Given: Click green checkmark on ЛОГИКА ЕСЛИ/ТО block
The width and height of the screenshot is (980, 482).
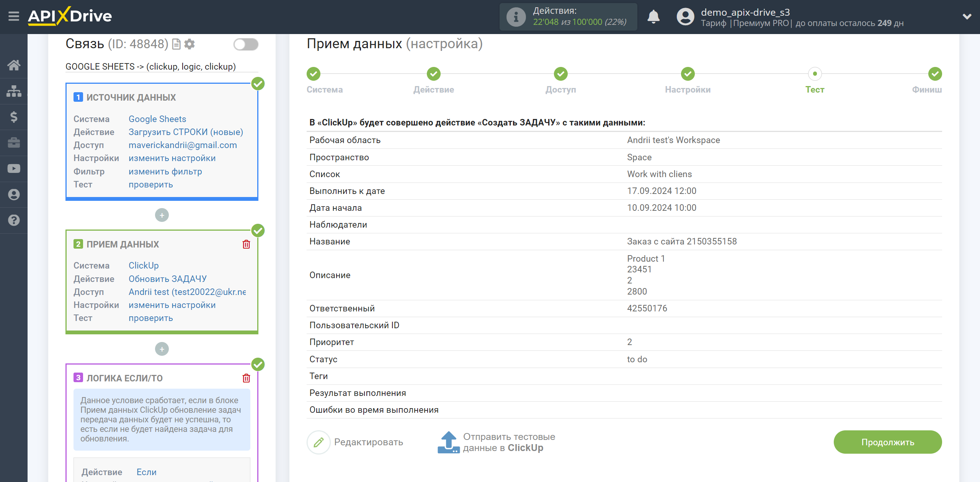Looking at the screenshot, I should 258,365.
